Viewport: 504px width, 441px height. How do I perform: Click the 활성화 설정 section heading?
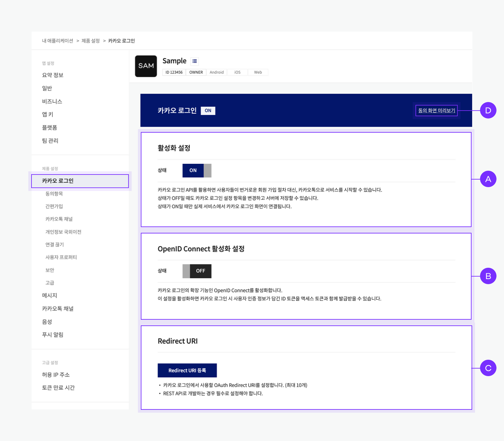pos(174,148)
